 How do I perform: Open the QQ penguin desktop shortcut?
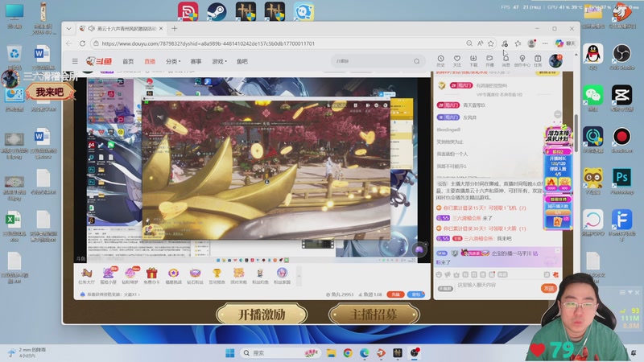click(x=593, y=56)
